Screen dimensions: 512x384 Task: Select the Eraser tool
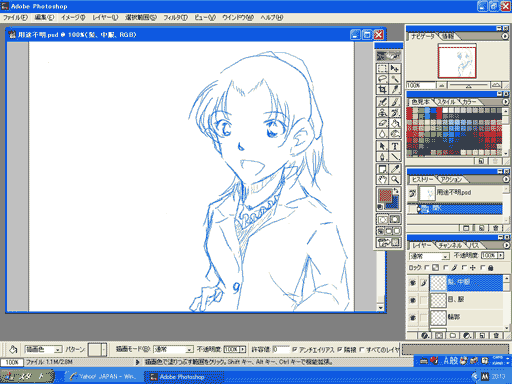(x=382, y=123)
